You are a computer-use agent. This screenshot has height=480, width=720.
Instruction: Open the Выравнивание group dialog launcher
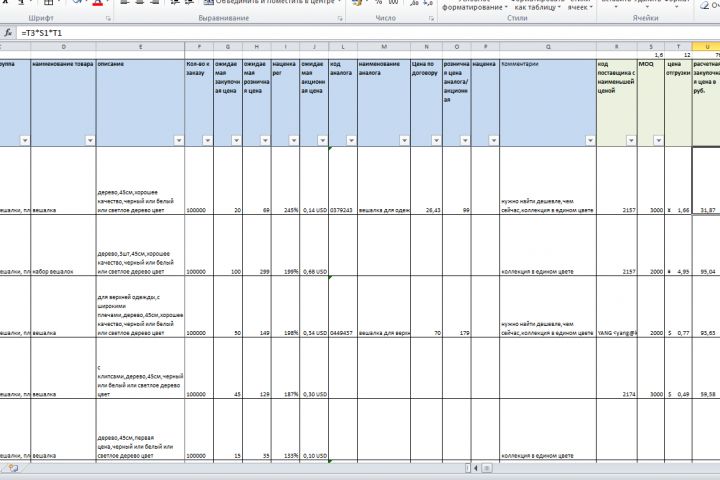(x=340, y=19)
